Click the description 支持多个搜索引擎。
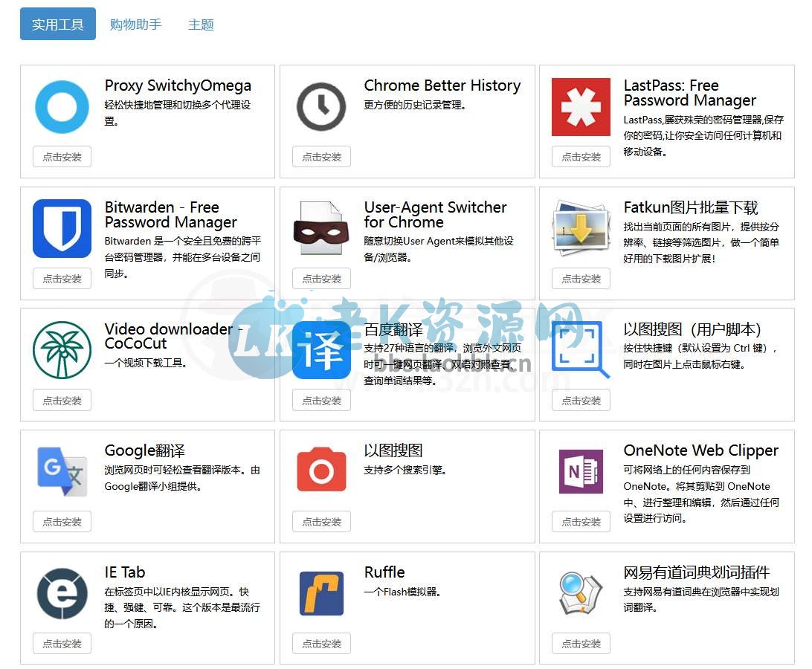This screenshot has height=669, width=812. 405,471
